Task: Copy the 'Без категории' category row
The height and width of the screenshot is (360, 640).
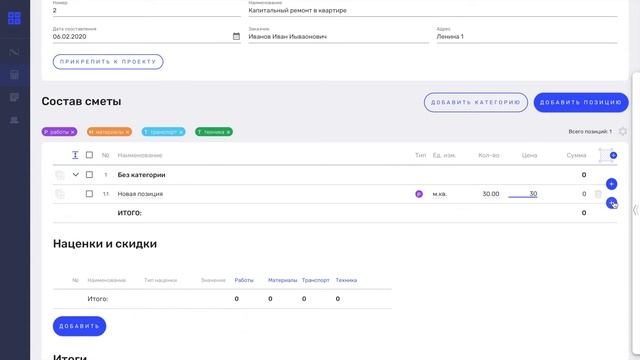Action: pyautogui.click(x=60, y=175)
